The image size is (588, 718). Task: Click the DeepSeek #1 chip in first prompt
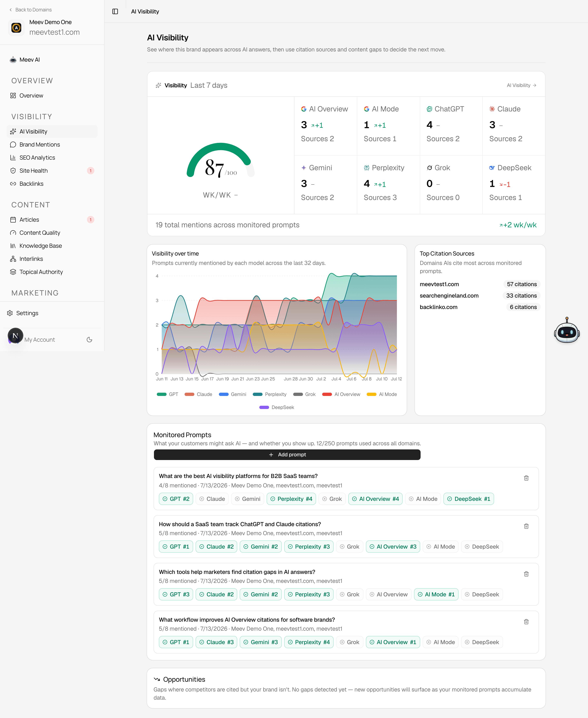pyautogui.click(x=468, y=499)
